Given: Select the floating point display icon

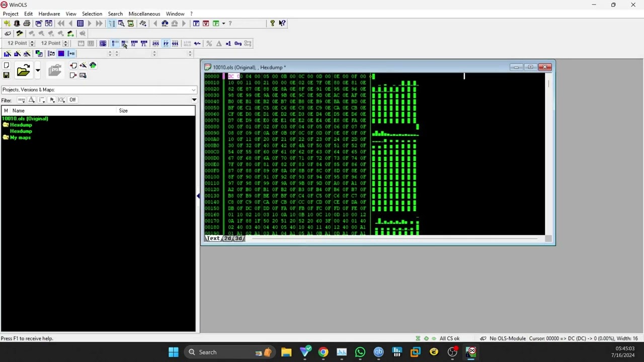Looking at the screenshot, I should pyautogui.click(x=144, y=43).
